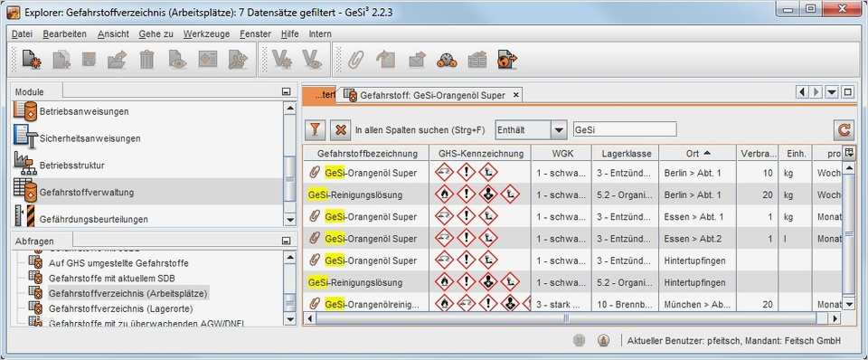This screenshot has width=868, height=360.
Task: Click the document with eye view icon
Action: pyautogui.click(x=177, y=60)
